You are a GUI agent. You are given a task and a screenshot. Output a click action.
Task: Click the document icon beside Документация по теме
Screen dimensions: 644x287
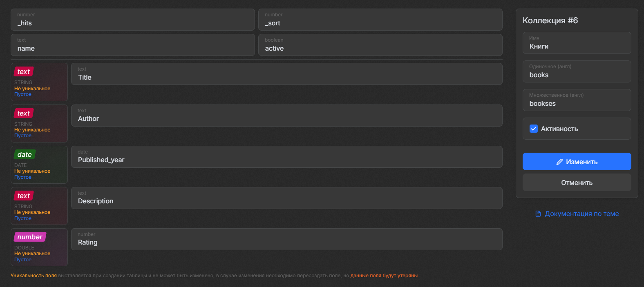538,214
